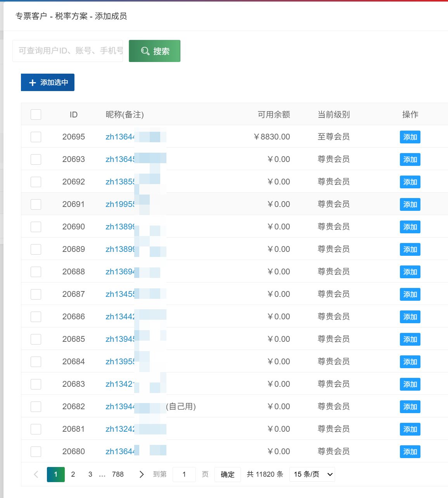Select the checkbox for row ID 20690
448x498 pixels.
click(36, 227)
